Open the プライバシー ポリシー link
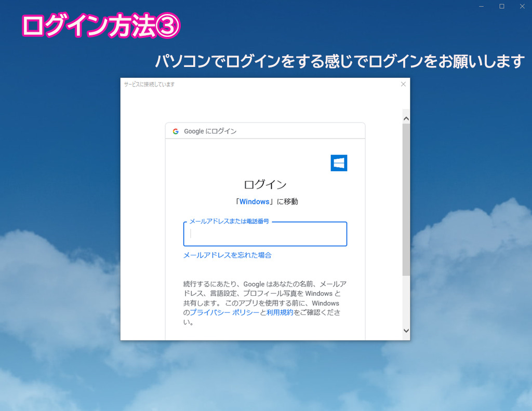 click(x=224, y=312)
